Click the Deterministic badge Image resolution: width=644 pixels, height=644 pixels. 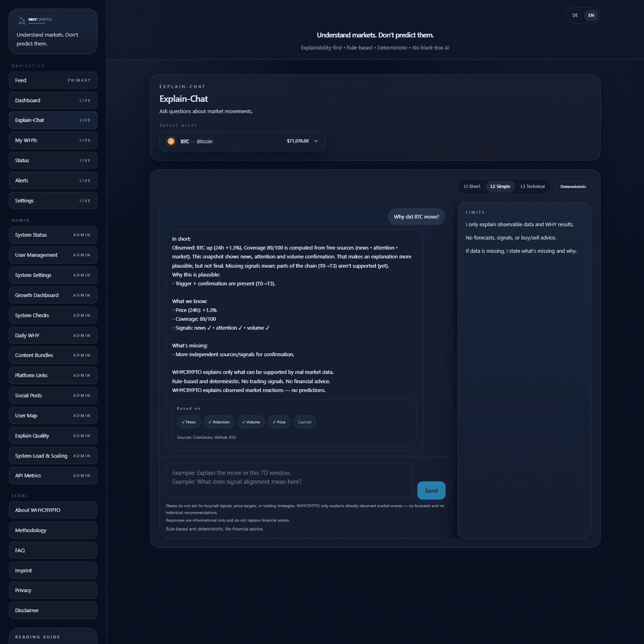(x=573, y=186)
